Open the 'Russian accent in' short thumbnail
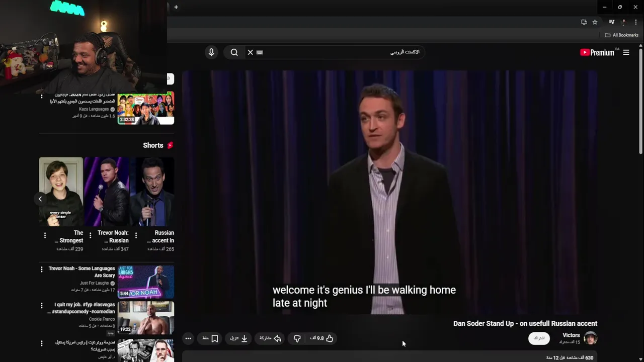 pos(152,192)
